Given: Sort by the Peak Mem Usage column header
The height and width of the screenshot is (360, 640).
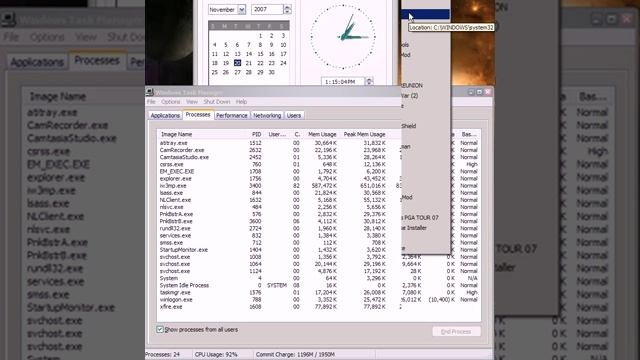Looking at the screenshot, I should (x=364, y=134).
